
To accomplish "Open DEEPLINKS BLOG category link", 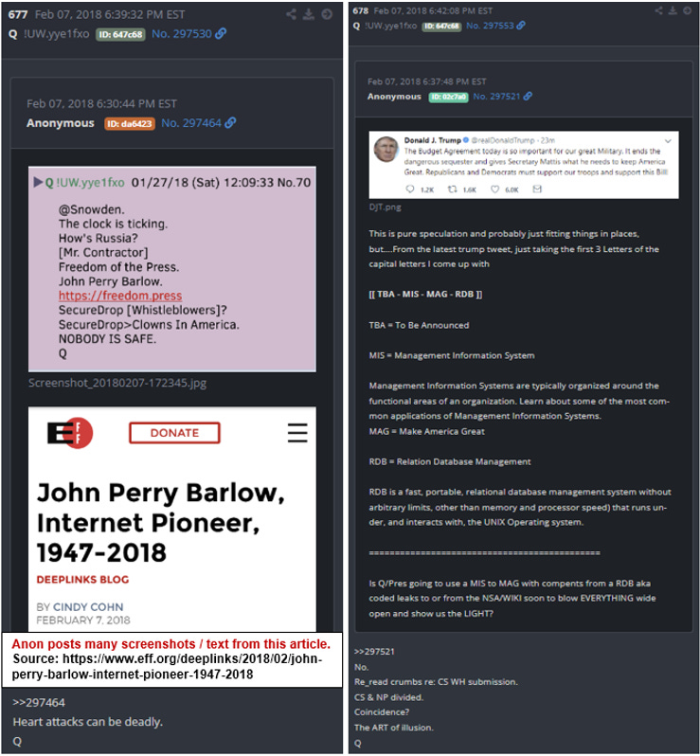I will (83, 580).
